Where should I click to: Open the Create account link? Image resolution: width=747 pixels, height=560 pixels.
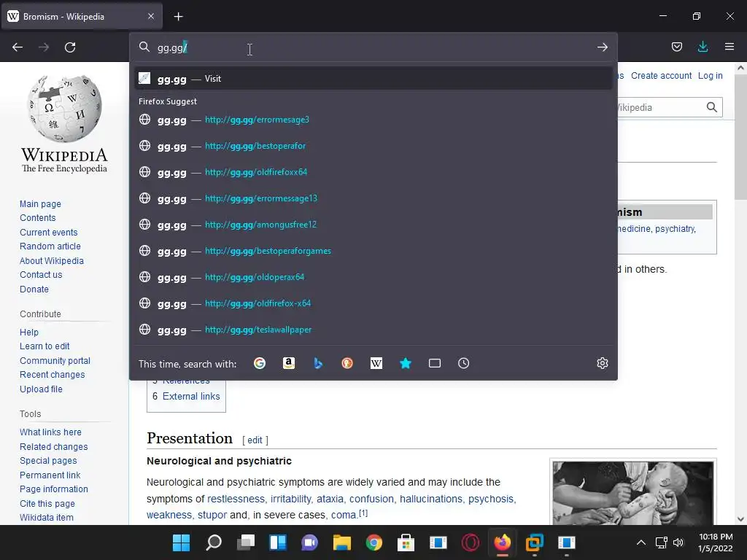click(661, 76)
